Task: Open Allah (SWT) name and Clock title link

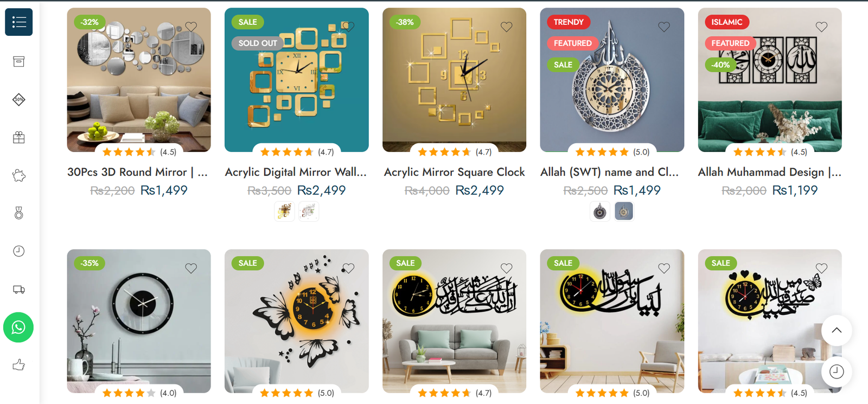Action: coord(610,172)
